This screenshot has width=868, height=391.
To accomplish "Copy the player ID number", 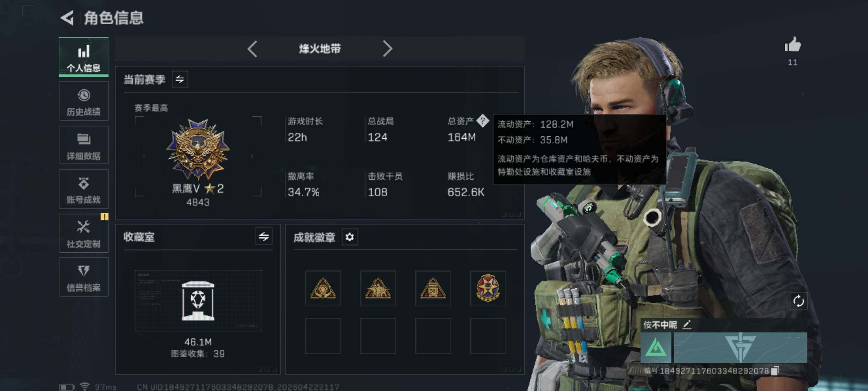I will (775, 371).
